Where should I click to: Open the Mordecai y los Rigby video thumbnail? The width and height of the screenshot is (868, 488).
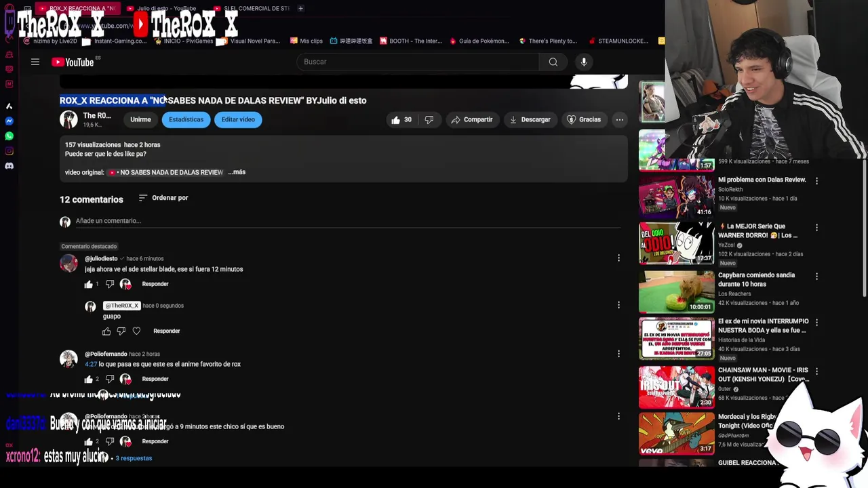[676, 434]
